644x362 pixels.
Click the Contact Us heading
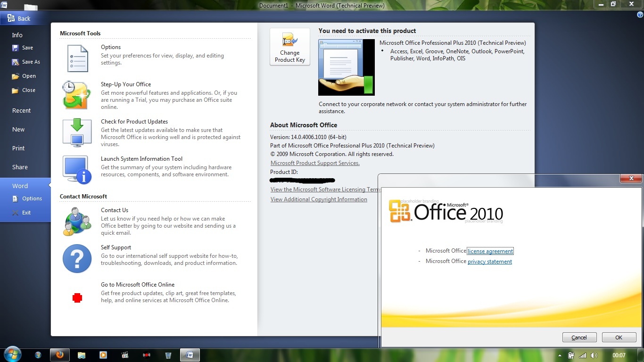[x=115, y=210]
